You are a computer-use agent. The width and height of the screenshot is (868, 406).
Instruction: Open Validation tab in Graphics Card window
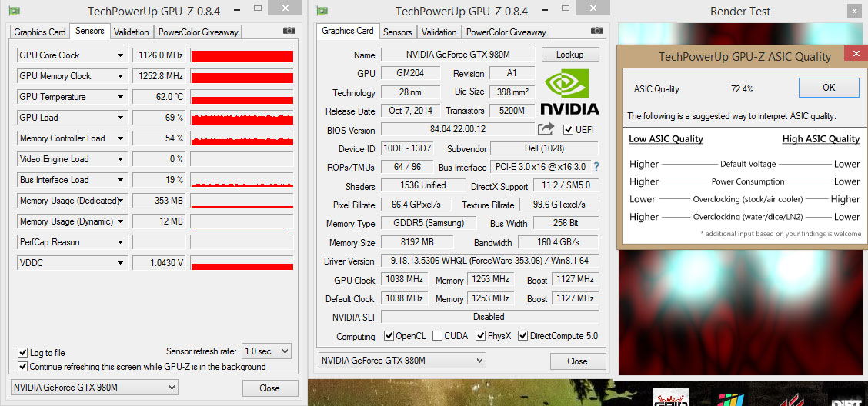click(439, 32)
